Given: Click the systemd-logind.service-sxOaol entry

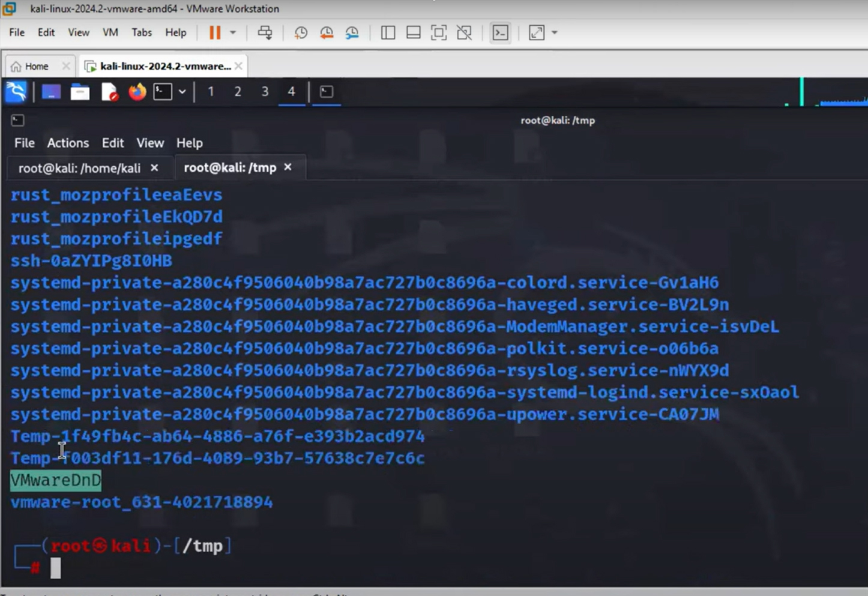Looking at the screenshot, I should click(x=405, y=393).
